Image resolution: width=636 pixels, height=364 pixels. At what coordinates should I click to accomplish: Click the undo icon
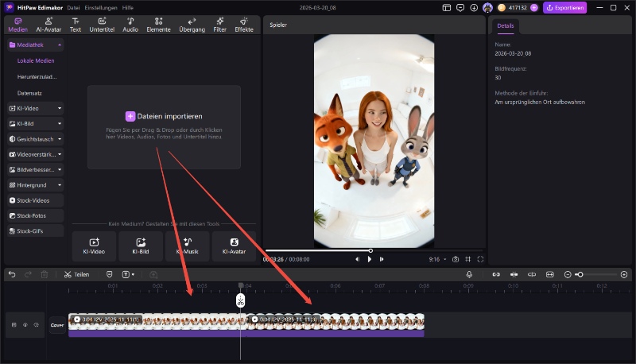[12, 274]
